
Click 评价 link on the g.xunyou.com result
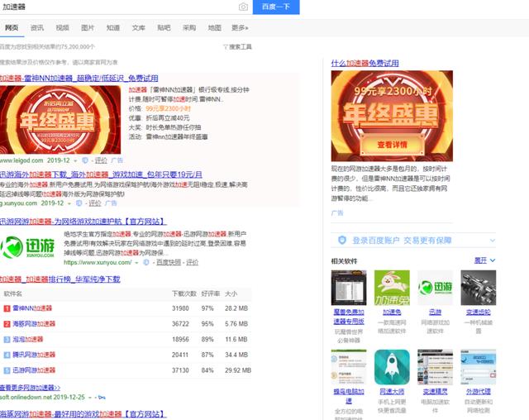tap(95, 203)
